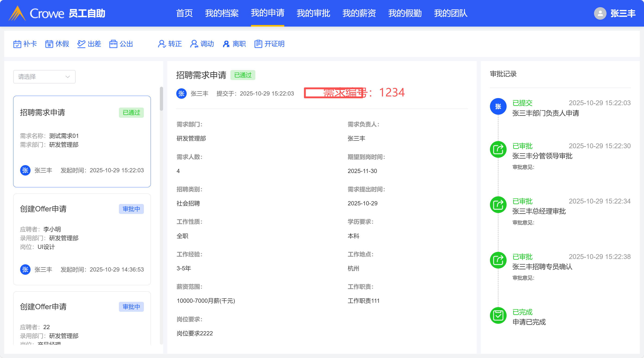Screen dimensions: 644x358
Task: Go to the 我的薪资 tab
Action: (359, 13)
